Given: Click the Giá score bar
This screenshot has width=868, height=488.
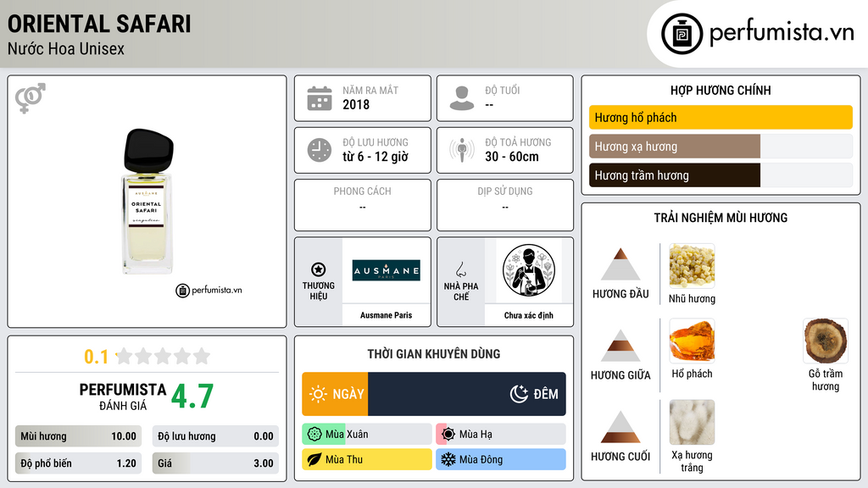Looking at the screenshot, I should pos(215,463).
